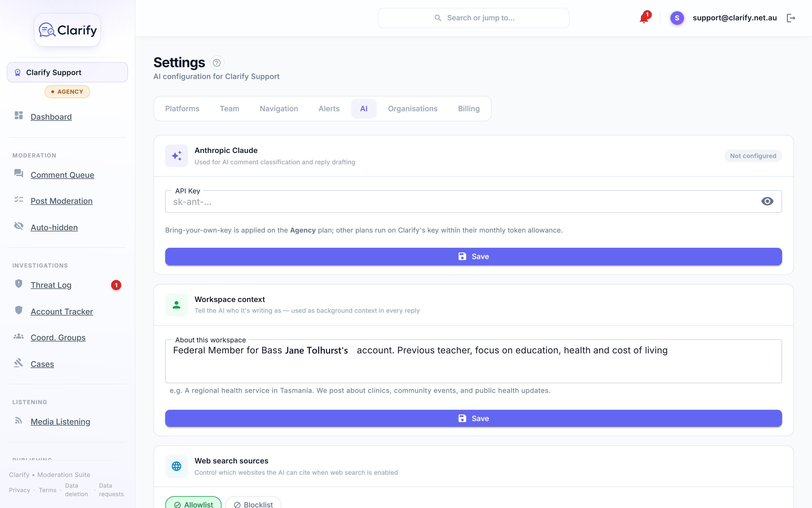Click the AGENCY plan badge
This screenshot has height=508, width=812.
(67, 92)
